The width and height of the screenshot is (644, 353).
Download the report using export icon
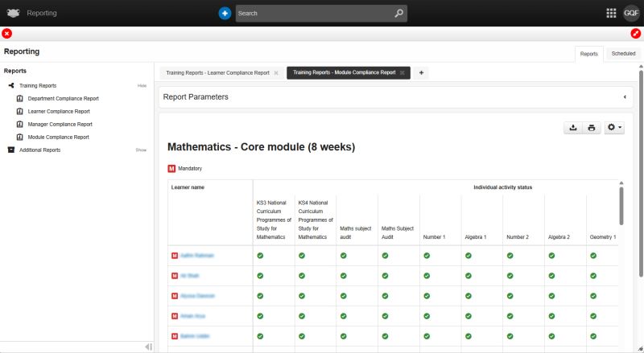point(572,128)
